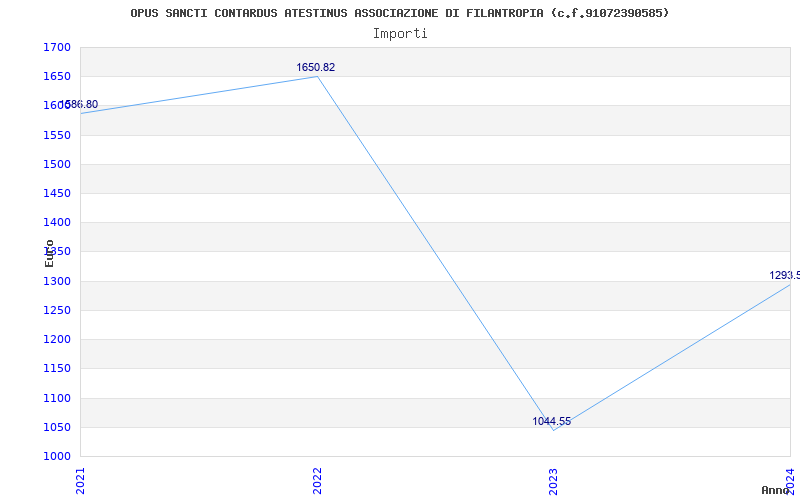
Task: Click the 1250 y-axis tick label
Action: (57, 310)
